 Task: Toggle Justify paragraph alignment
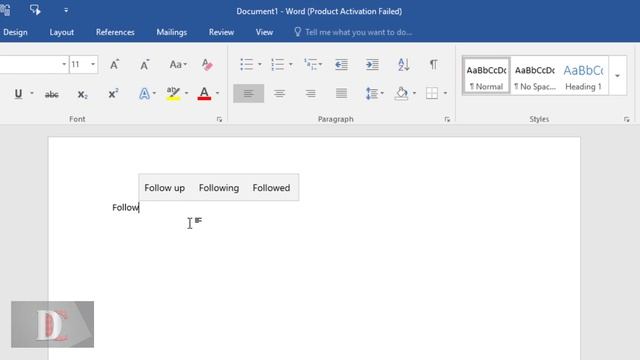pos(341,93)
